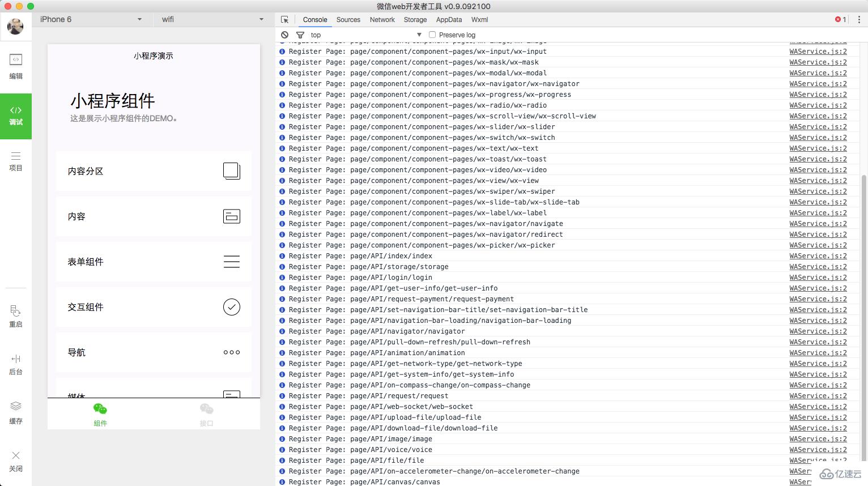Click info icon beside wx-toast log entry
Viewport: 868px width, 486px height.
(282, 159)
